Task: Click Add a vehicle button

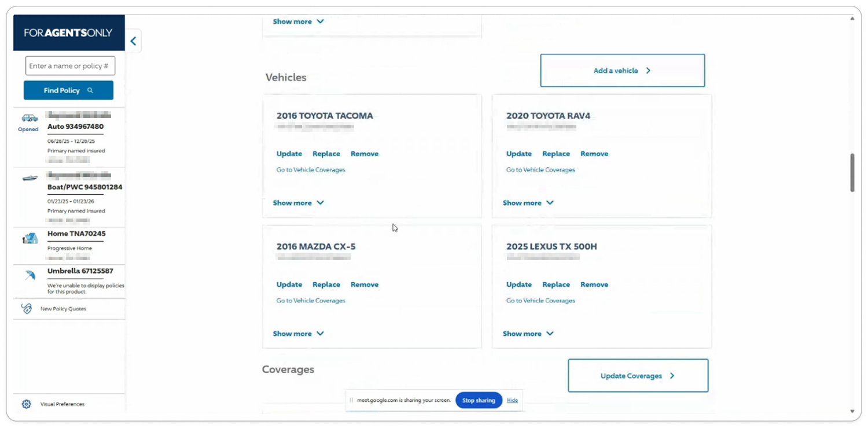Action: (623, 71)
